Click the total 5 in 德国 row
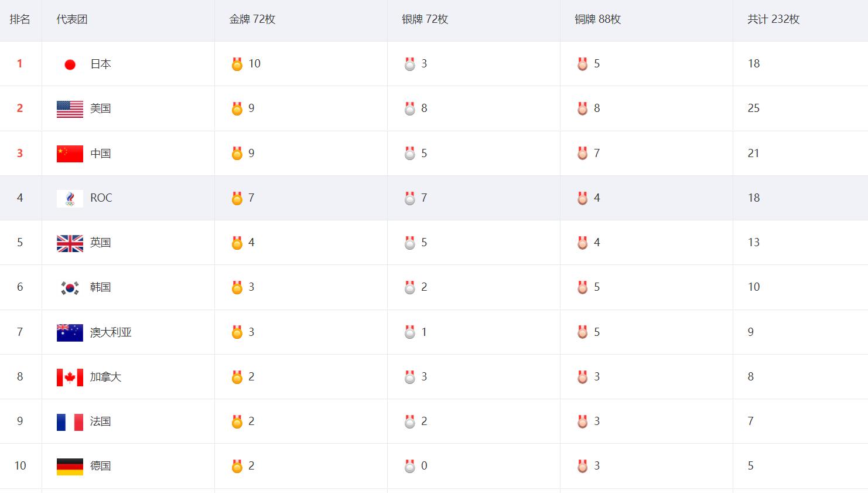Screen dimensions: 868x493 [x=751, y=466]
